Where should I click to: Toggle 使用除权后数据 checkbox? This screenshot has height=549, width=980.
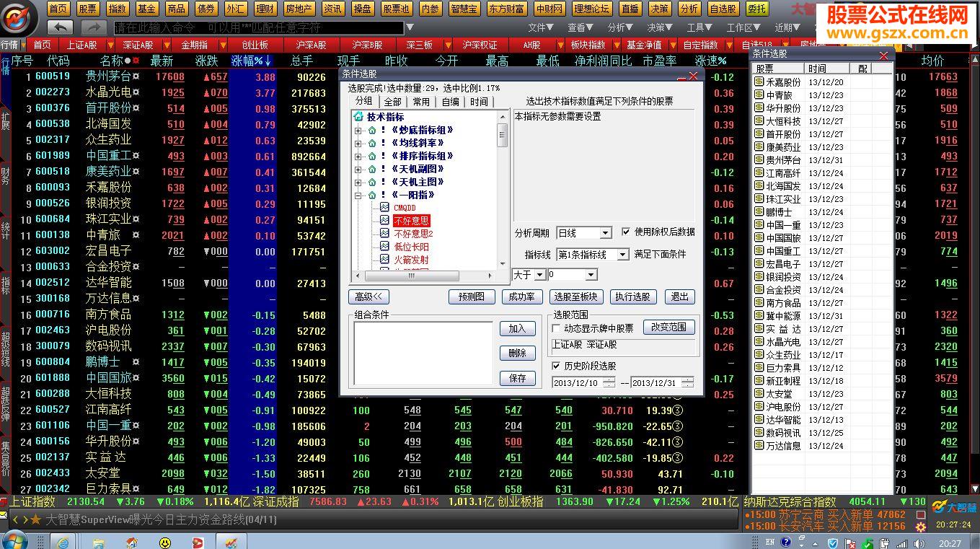626,232
